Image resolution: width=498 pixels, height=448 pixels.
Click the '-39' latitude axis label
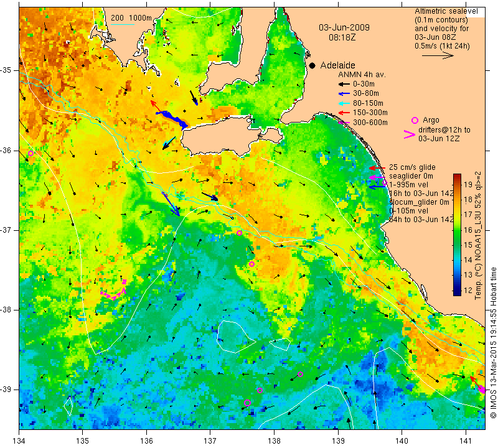[7, 390]
